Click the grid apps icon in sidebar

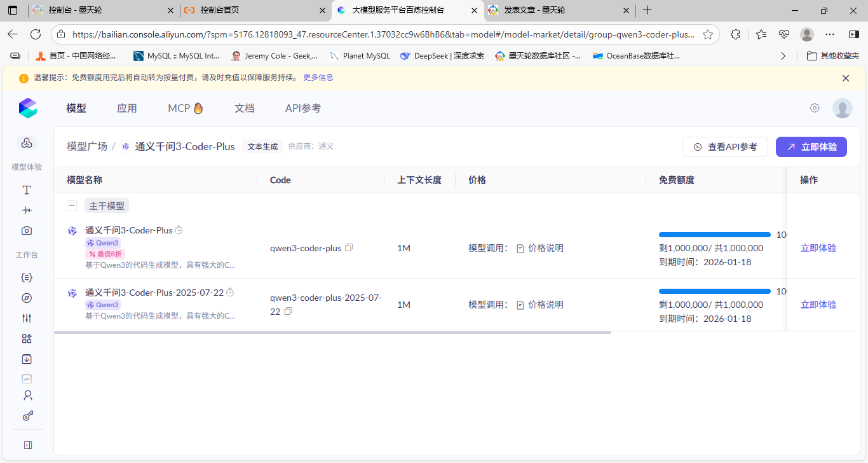click(x=27, y=339)
